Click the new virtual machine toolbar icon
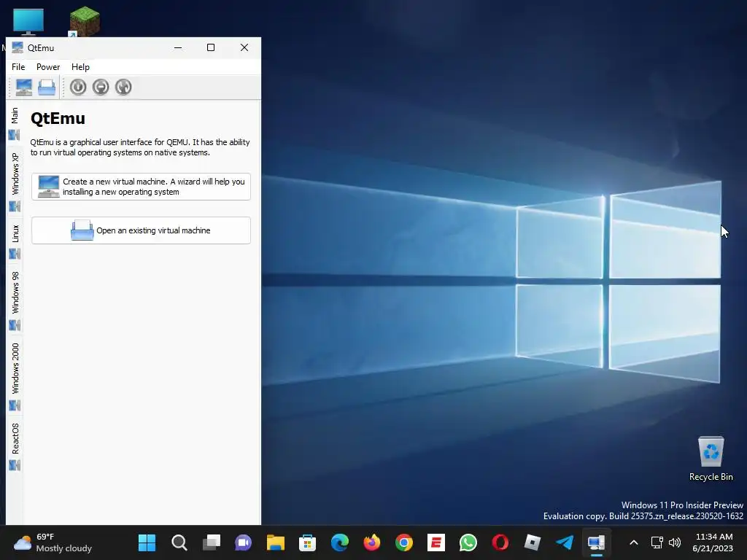 (24, 87)
